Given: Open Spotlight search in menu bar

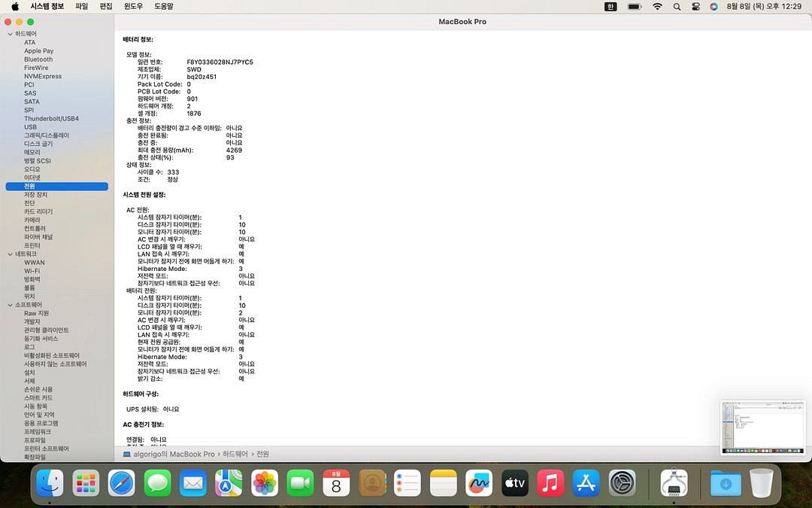Looking at the screenshot, I should (x=677, y=7).
